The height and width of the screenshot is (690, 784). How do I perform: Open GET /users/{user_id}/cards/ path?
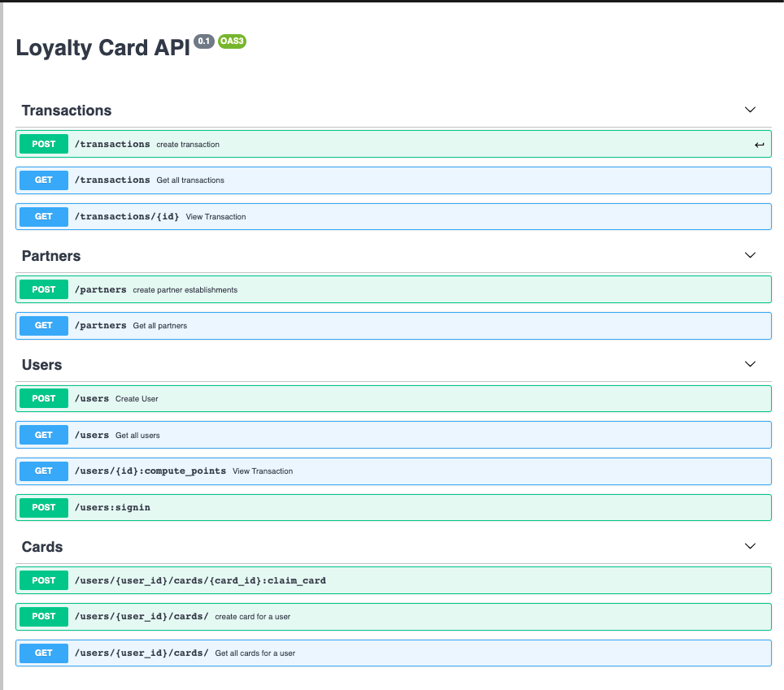tap(142, 653)
